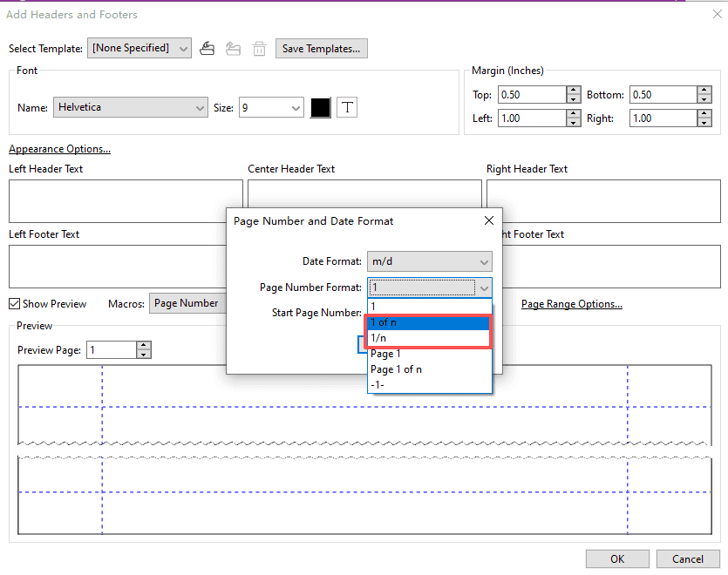Click the Right margin input field
Viewport: 728px width, 575px height.
(x=663, y=118)
